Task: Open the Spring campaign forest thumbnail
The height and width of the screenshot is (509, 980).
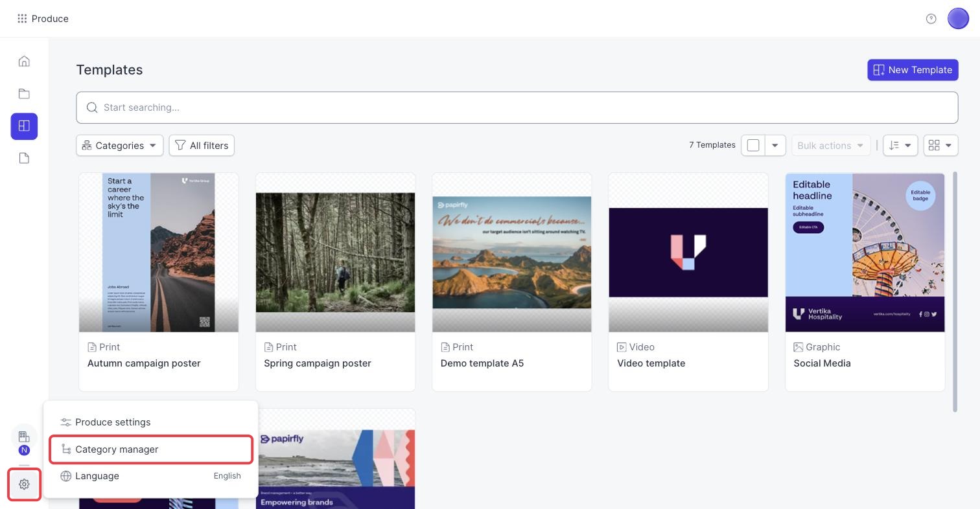Action: [335, 253]
